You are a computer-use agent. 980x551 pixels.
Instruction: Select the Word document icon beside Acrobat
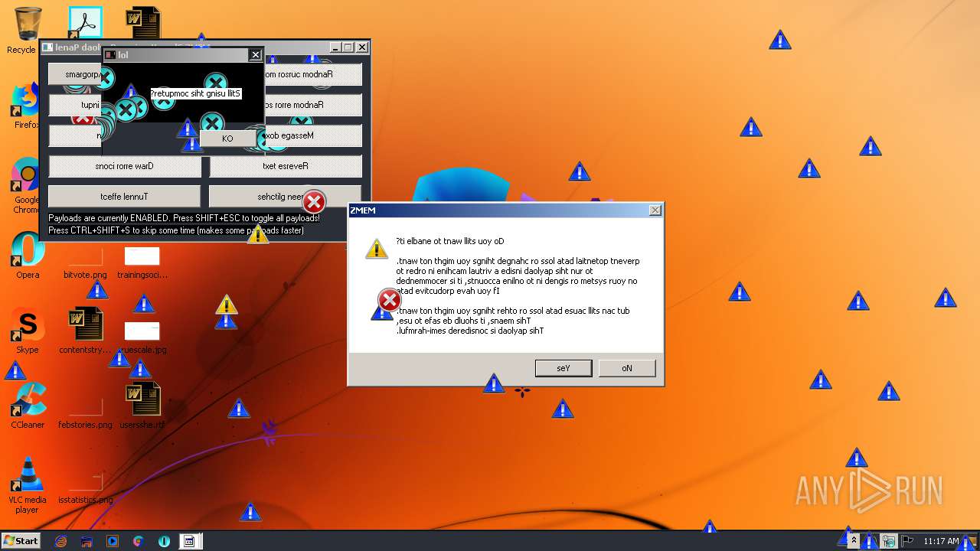point(143,23)
